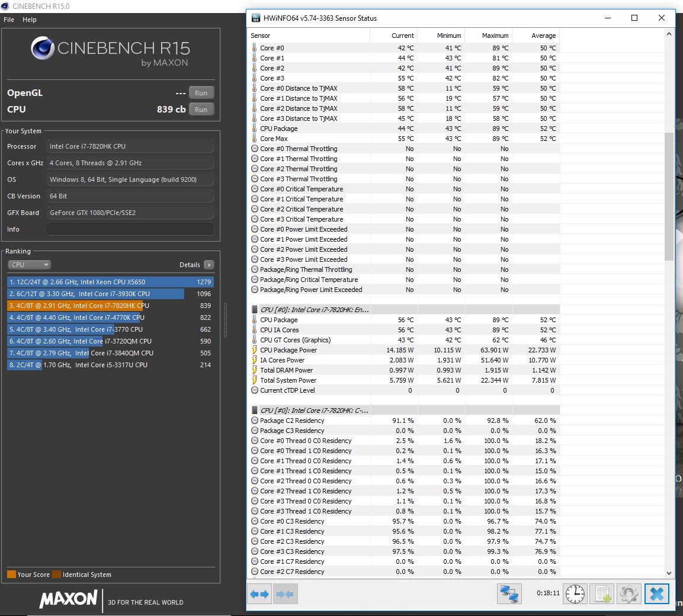This screenshot has height=616, width=683.
Task: Start logging with the sheet-plus icon
Action: [x=602, y=593]
